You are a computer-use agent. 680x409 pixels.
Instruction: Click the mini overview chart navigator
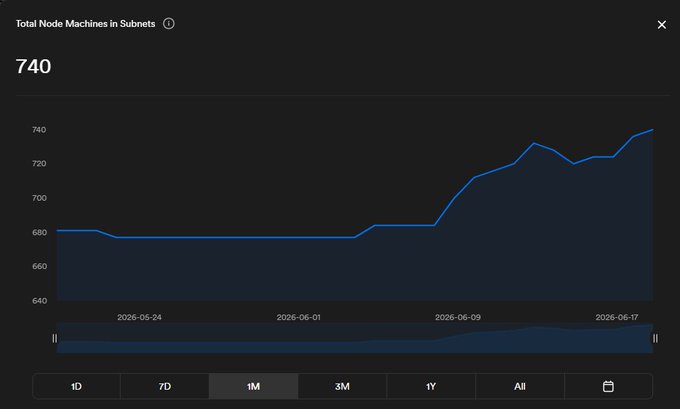(x=355, y=338)
